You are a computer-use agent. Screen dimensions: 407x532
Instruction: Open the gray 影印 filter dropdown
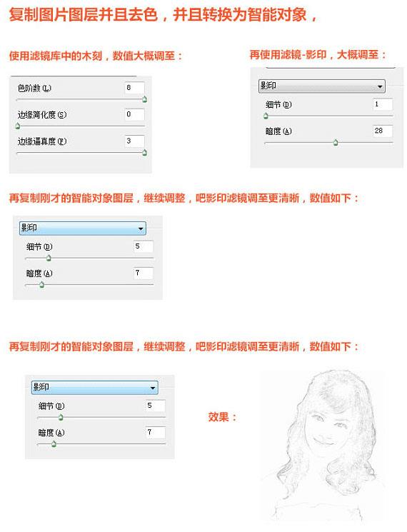coord(321,86)
